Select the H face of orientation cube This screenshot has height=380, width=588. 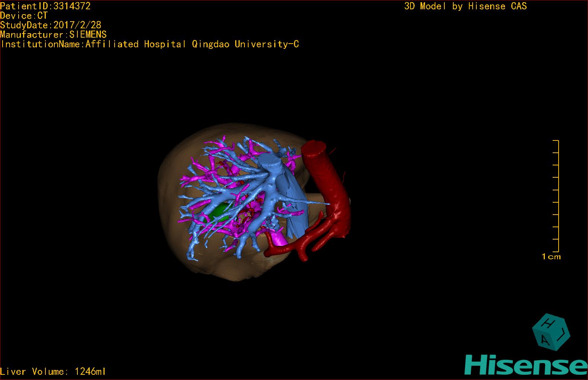click(549, 323)
